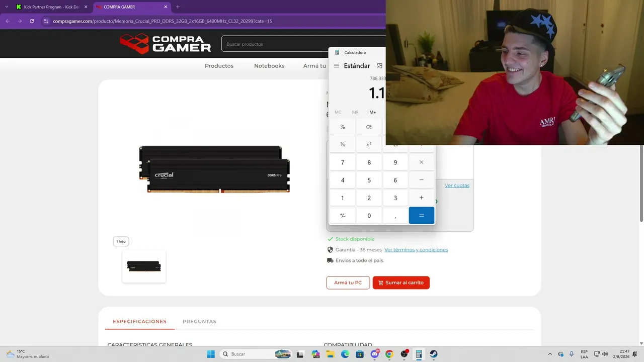Open Microsoft Store from the taskbar
Viewport: 644px width, 362px height.
360,354
